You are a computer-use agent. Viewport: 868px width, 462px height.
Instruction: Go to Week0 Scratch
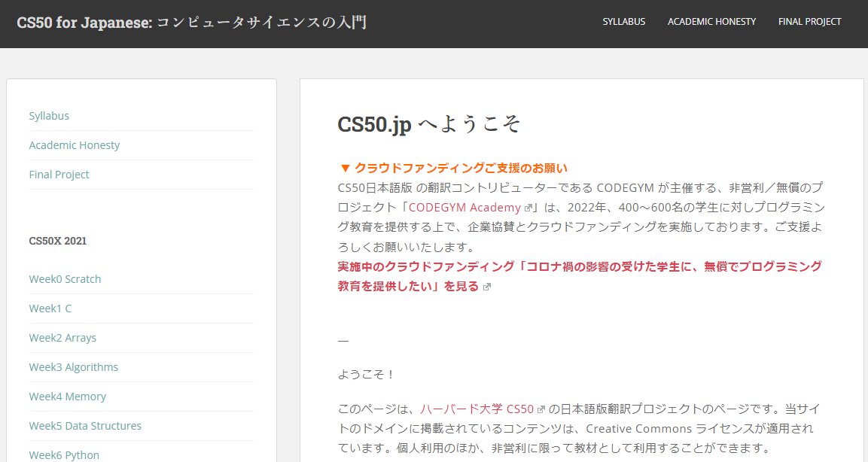click(x=65, y=279)
